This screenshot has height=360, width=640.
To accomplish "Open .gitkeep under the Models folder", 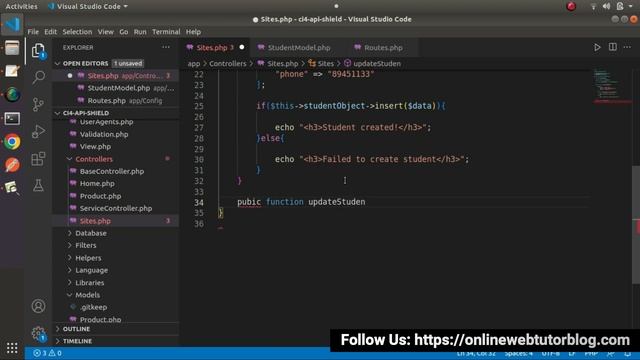I will tap(93, 307).
